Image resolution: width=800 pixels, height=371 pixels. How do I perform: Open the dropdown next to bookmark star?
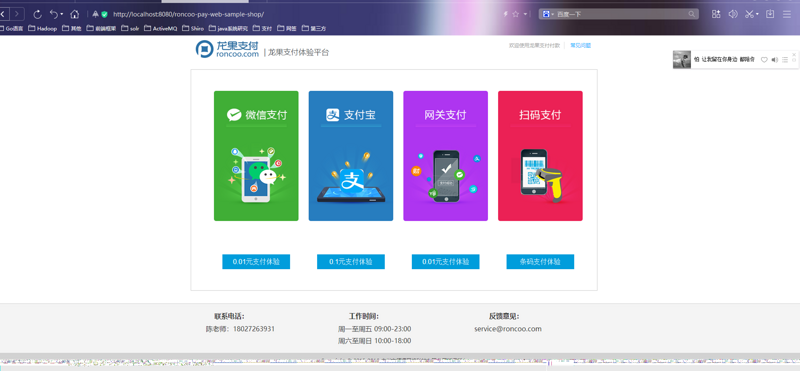[x=525, y=14]
